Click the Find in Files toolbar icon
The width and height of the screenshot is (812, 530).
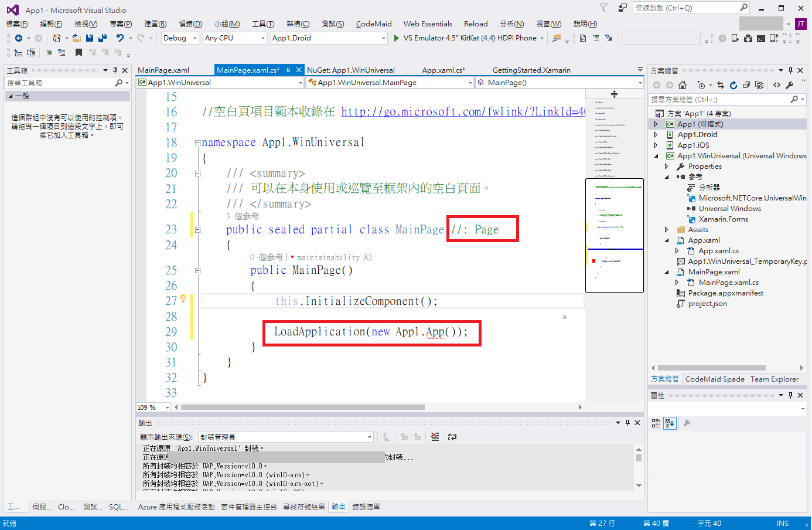tap(557, 38)
